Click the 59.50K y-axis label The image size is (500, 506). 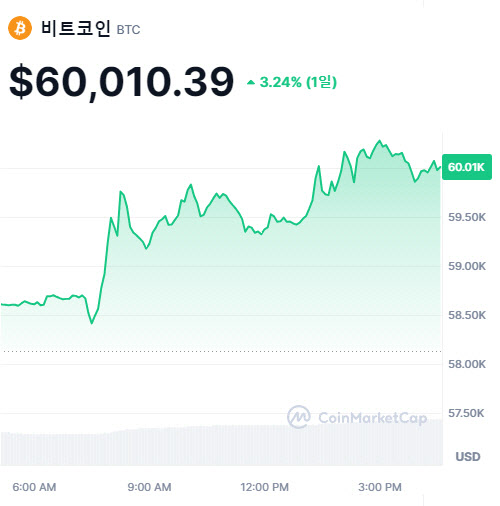[467, 217]
